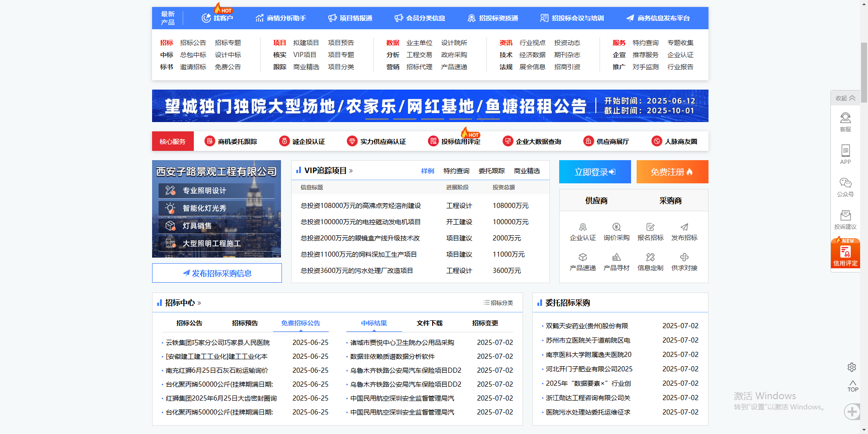Screen dimensions: 868x434
Task: Click the 企业认证 icon in supplier panel
Action: (582, 227)
